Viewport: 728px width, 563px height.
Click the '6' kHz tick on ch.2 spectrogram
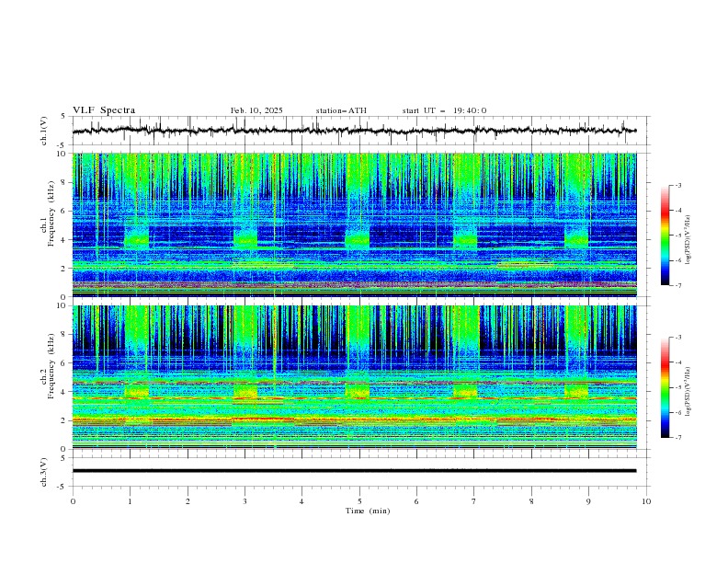point(65,363)
